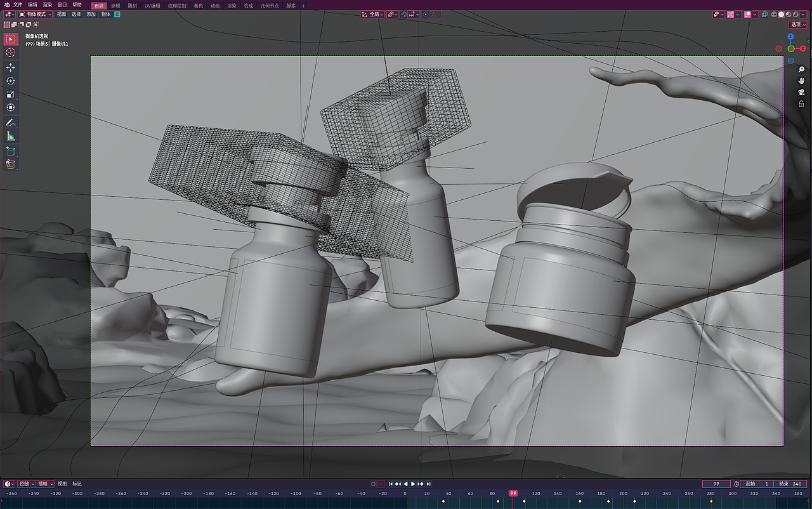The height and width of the screenshot is (509, 812).
Task: Click the red X axis gizmo ball
Action: coord(802,48)
